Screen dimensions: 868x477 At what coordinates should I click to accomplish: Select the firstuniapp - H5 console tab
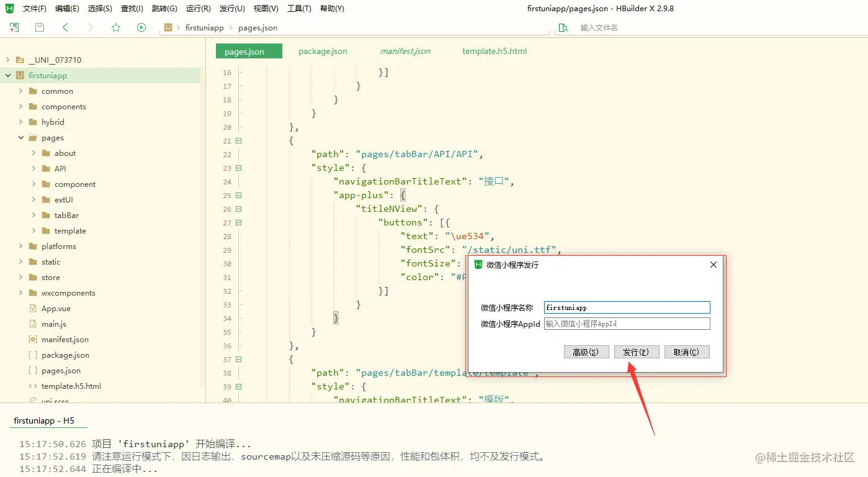44,421
